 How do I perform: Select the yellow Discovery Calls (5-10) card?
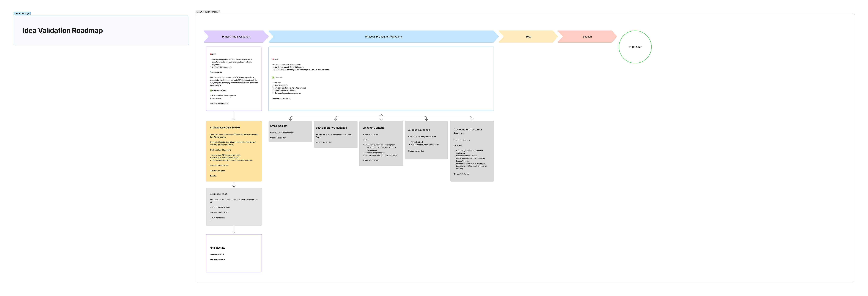point(234,151)
